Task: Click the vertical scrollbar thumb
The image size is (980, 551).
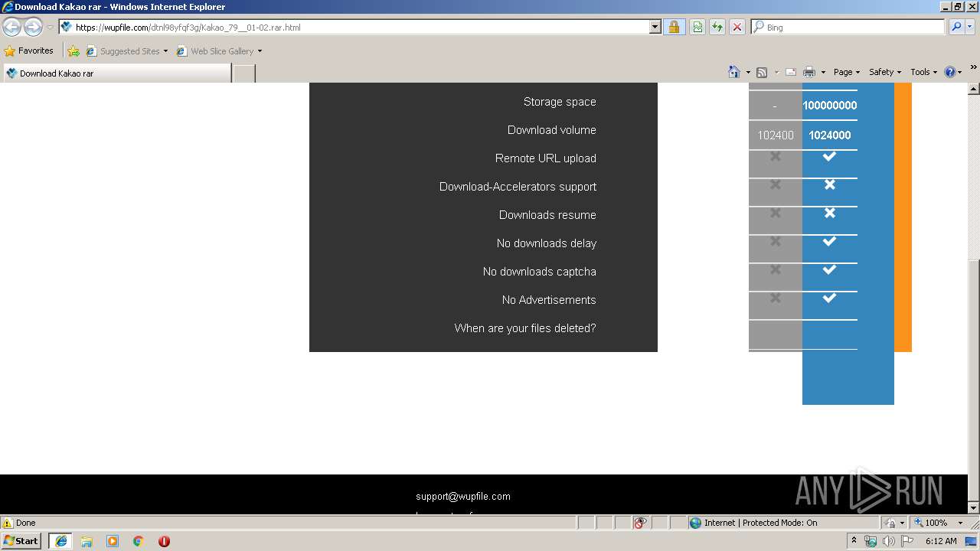Action: click(x=974, y=379)
